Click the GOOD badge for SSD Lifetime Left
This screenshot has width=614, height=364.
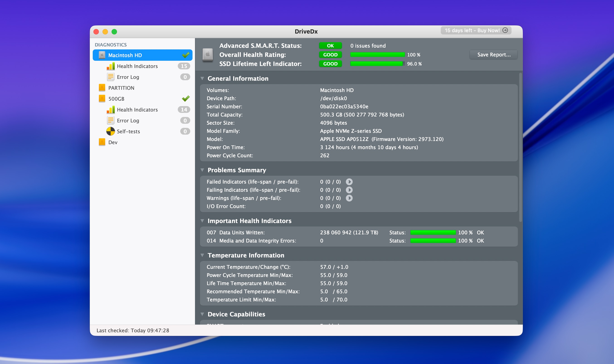tap(330, 64)
